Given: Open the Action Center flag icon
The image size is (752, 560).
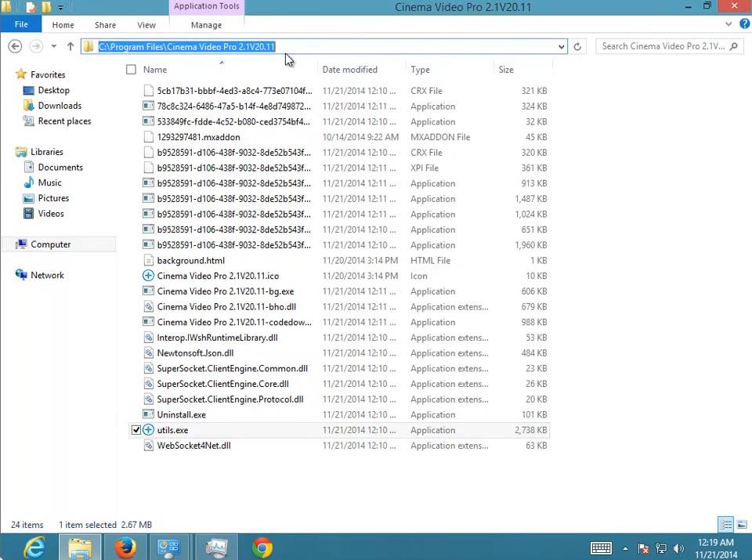Looking at the screenshot, I should point(643,548).
